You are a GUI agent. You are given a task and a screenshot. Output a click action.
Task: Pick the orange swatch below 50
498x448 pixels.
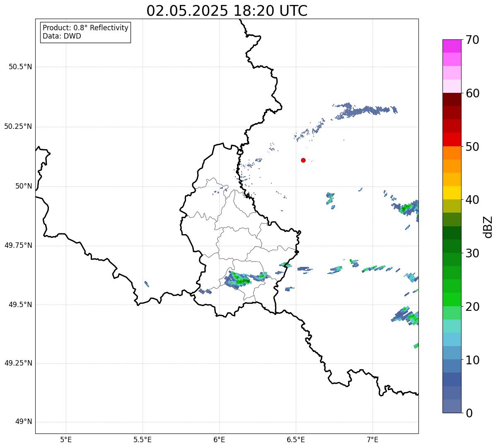[452, 153]
